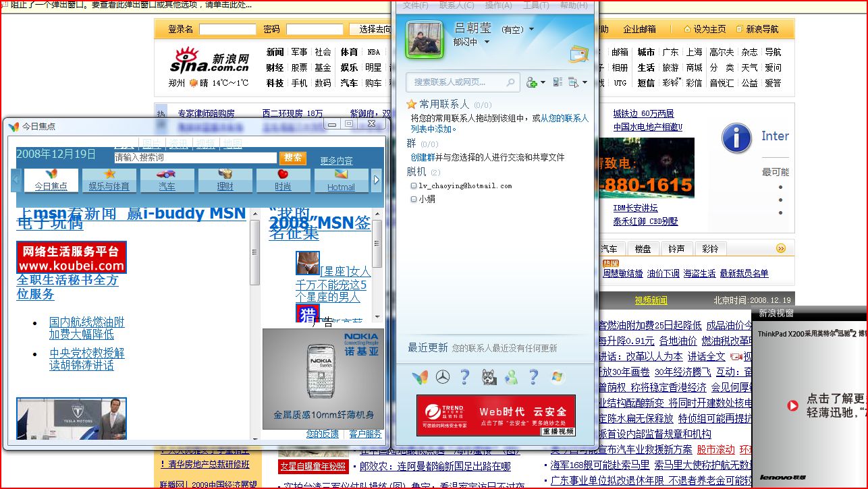This screenshot has width=868, height=489.
Task: Click the 密码 input field on Sina
Action: 315,29
